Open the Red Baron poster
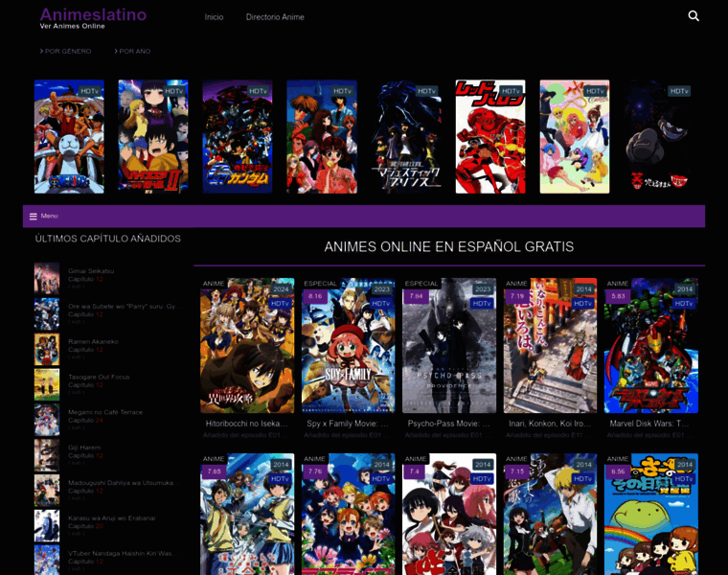Viewport: 728px width, 575px height. click(x=490, y=136)
